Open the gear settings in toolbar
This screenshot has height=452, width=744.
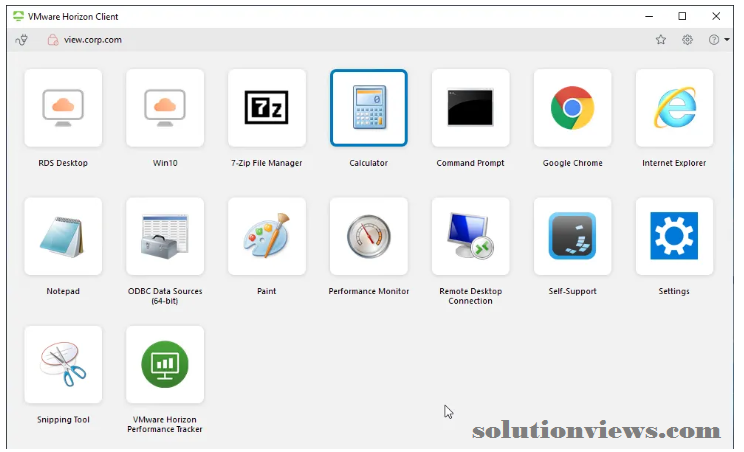coord(687,40)
